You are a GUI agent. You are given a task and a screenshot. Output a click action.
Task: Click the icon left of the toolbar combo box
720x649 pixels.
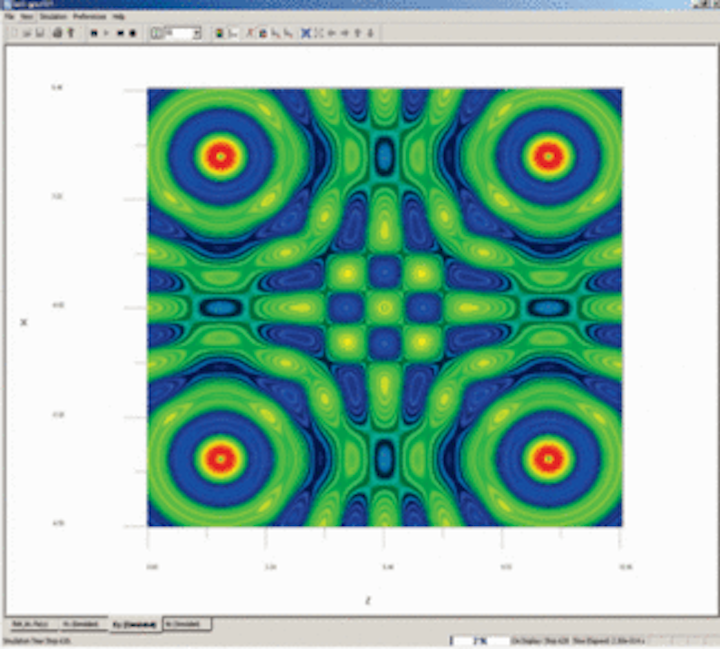(157, 33)
